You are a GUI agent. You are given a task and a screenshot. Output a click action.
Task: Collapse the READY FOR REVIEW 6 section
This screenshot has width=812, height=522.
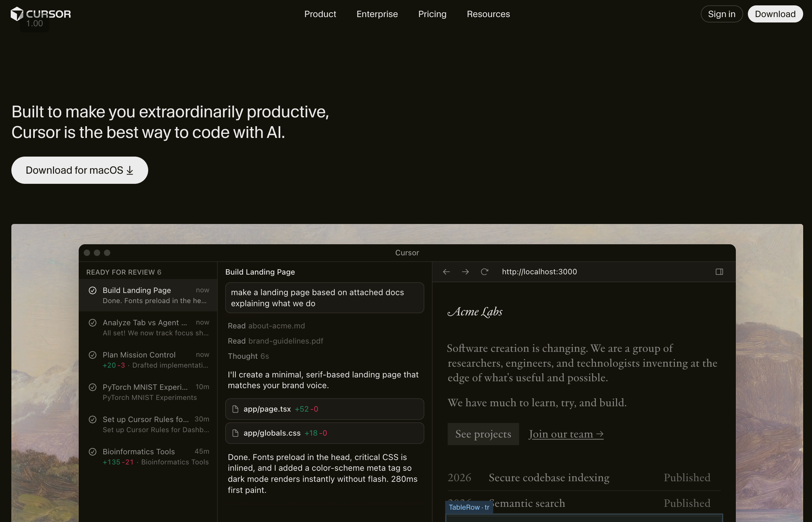click(x=124, y=272)
